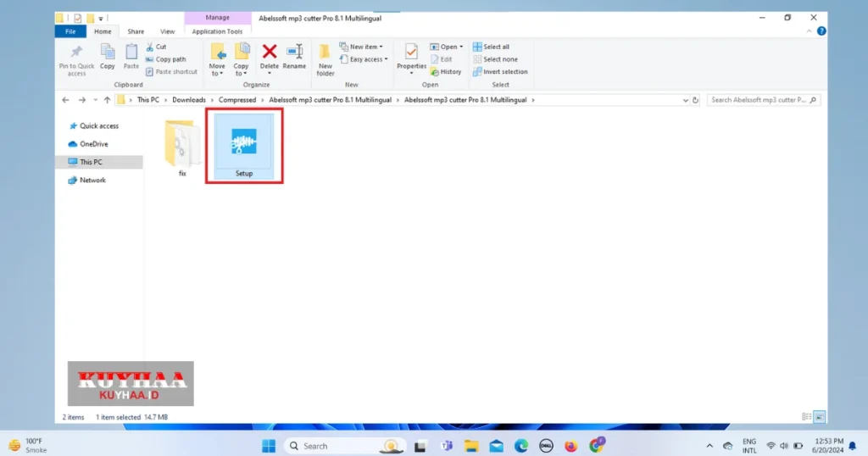
Task: Click the taskbar Search box
Action: 344,446
